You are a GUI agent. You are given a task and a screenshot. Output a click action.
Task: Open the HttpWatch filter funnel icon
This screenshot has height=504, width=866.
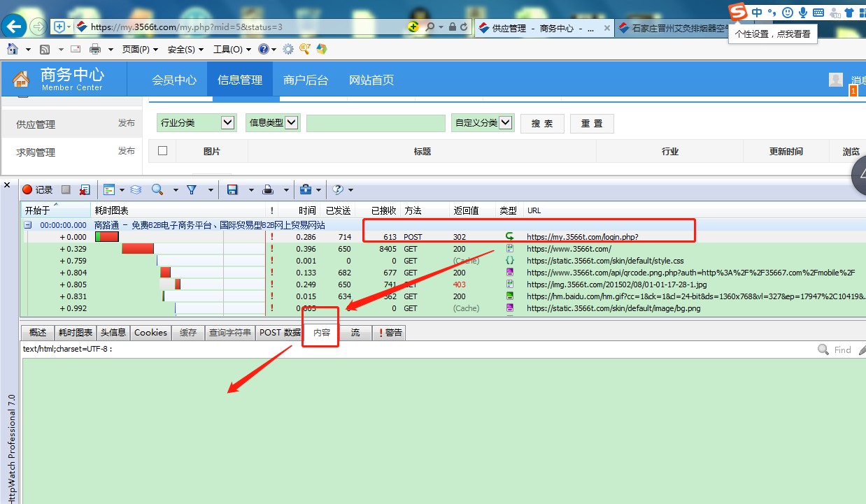coord(191,189)
